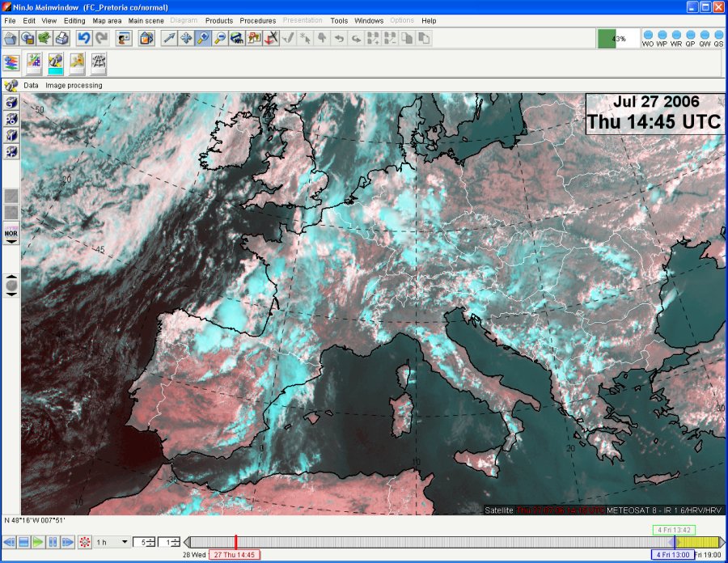Stop the animation playback
Viewport: 728px width, 563px height.
tap(23, 542)
